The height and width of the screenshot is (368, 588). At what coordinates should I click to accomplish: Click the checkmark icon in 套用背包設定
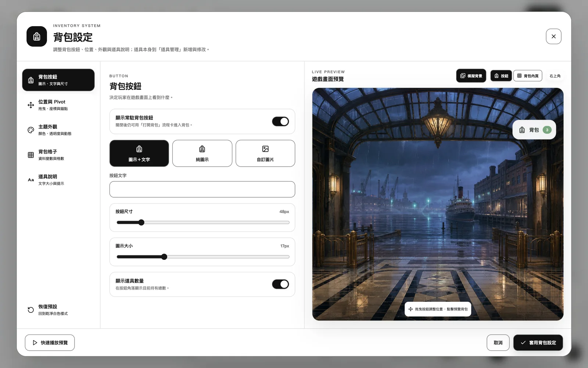click(523, 343)
